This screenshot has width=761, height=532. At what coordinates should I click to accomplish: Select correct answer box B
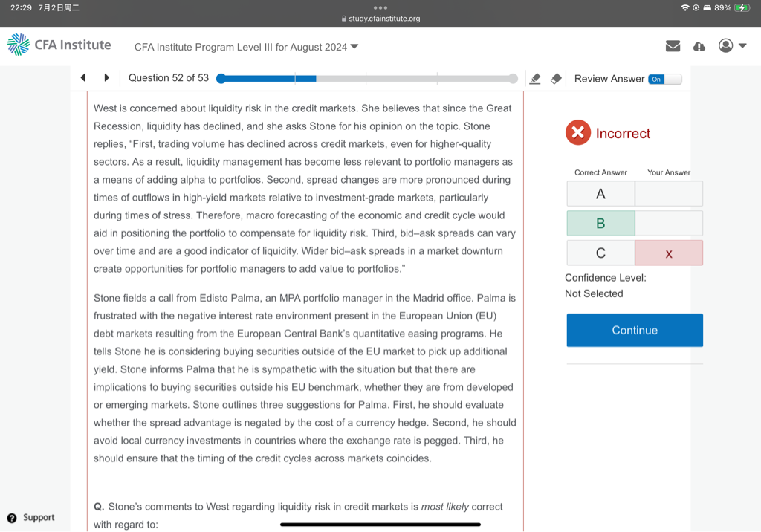[x=600, y=224]
